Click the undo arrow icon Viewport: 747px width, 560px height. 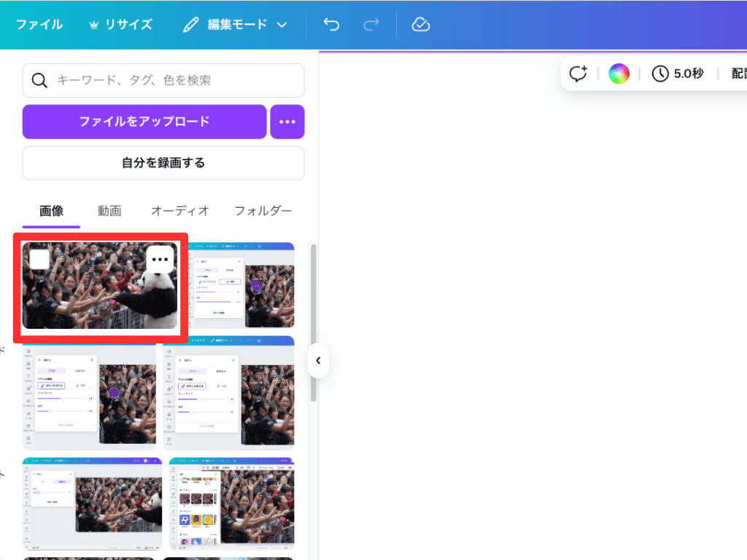pyautogui.click(x=331, y=25)
